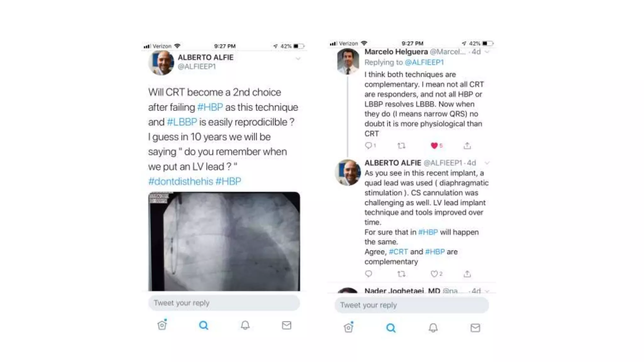Open dropdown chevron on Alberto Alfie's reply
The image size is (644, 362).
[x=487, y=163]
